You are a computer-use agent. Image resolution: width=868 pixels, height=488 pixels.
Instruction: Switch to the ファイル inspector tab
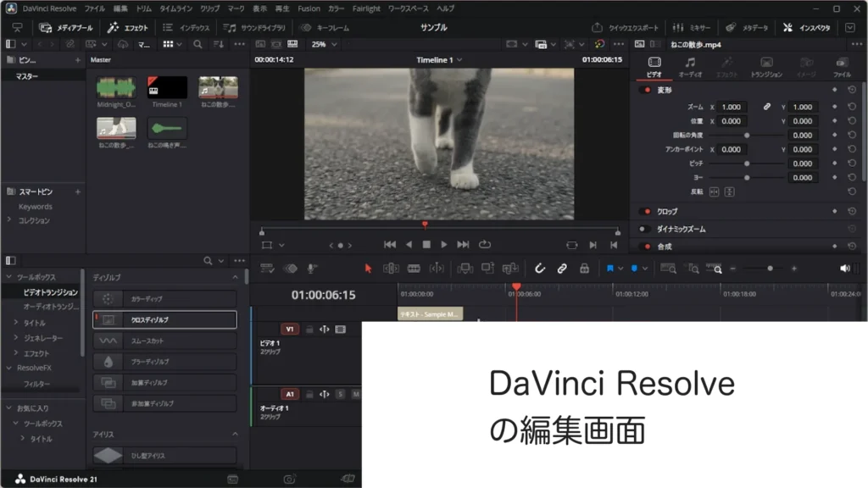(x=842, y=67)
